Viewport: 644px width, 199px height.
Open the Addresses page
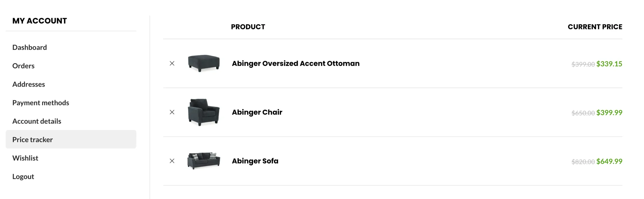pyautogui.click(x=29, y=84)
